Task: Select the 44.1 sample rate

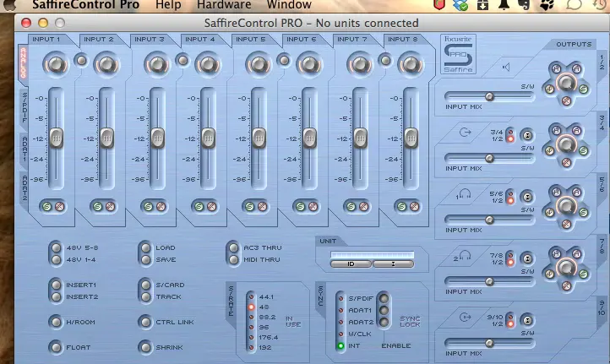Action: click(x=251, y=296)
